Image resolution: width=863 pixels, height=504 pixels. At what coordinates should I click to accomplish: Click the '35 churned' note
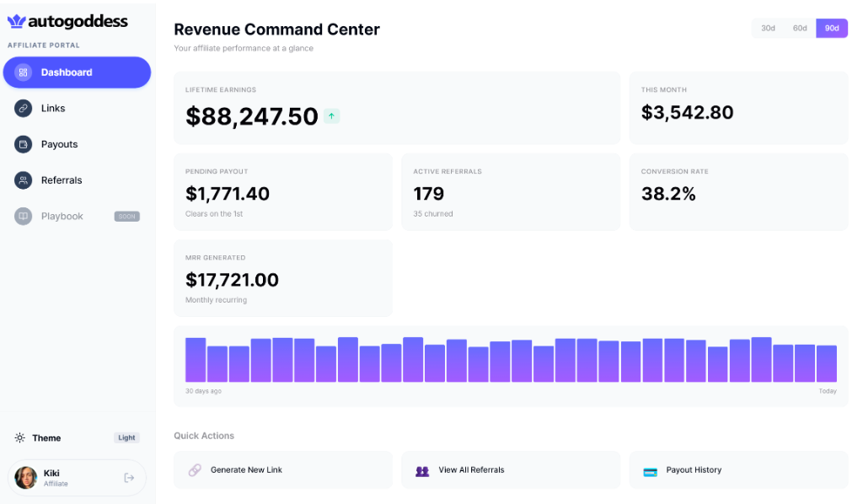pos(433,213)
